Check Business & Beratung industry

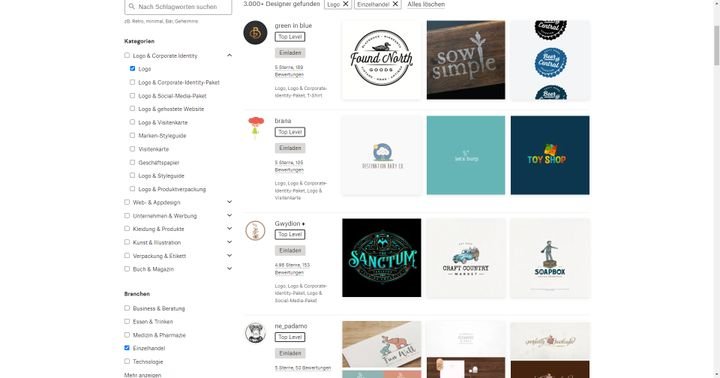(127, 308)
